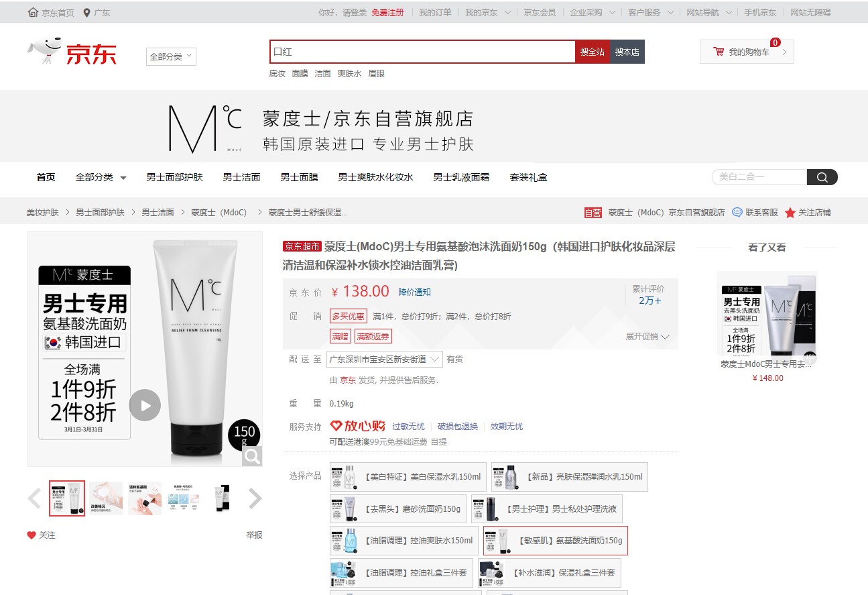Viewport: 868px width, 595px height.
Task: Click the 自营 badge
Action: click(593, 213)
